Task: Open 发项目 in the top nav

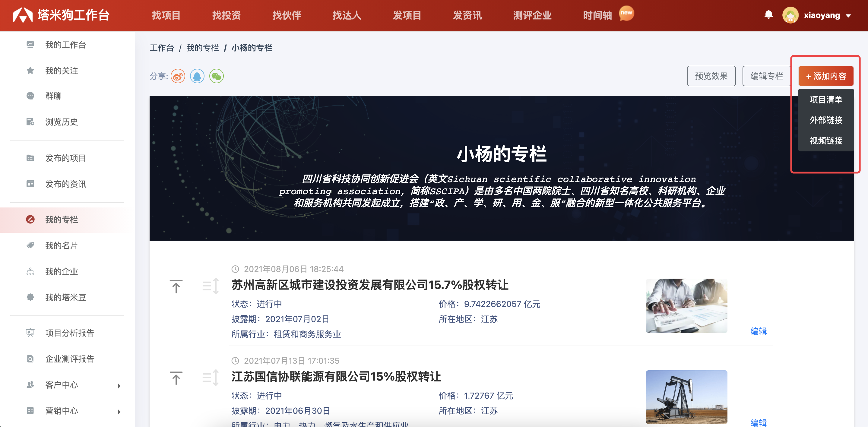Action: pyautogui.click(x=407, y=15)
